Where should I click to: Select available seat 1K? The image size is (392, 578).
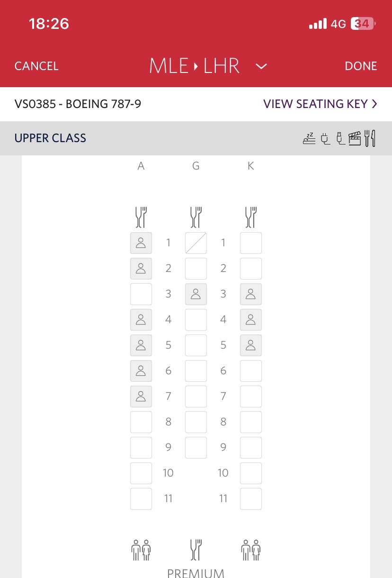coord(251,243)
